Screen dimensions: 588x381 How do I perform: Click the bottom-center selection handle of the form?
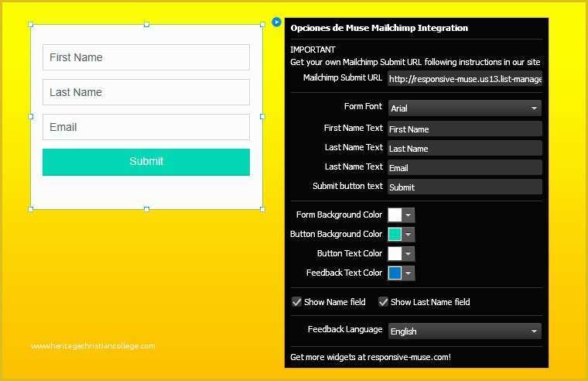tap(147, 209)
